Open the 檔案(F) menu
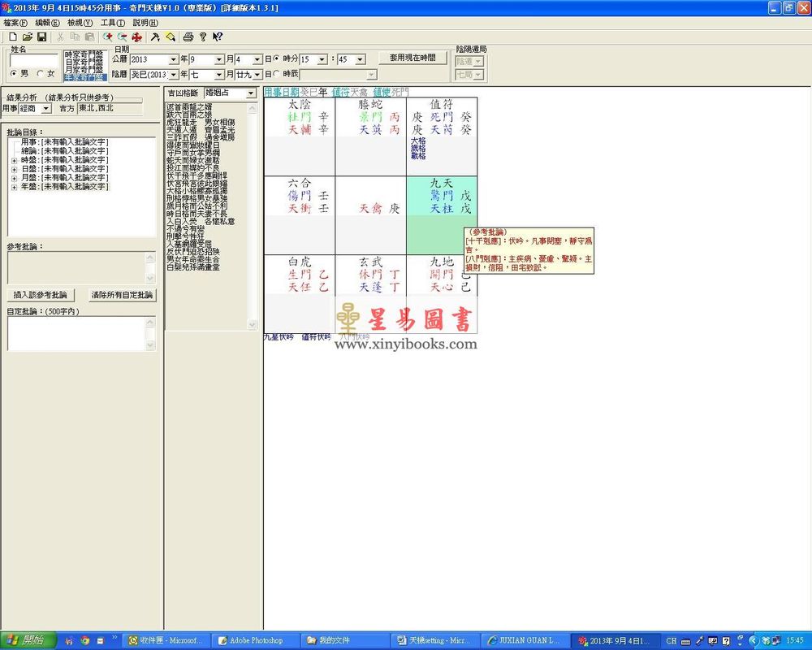 (x=15, y=23)
